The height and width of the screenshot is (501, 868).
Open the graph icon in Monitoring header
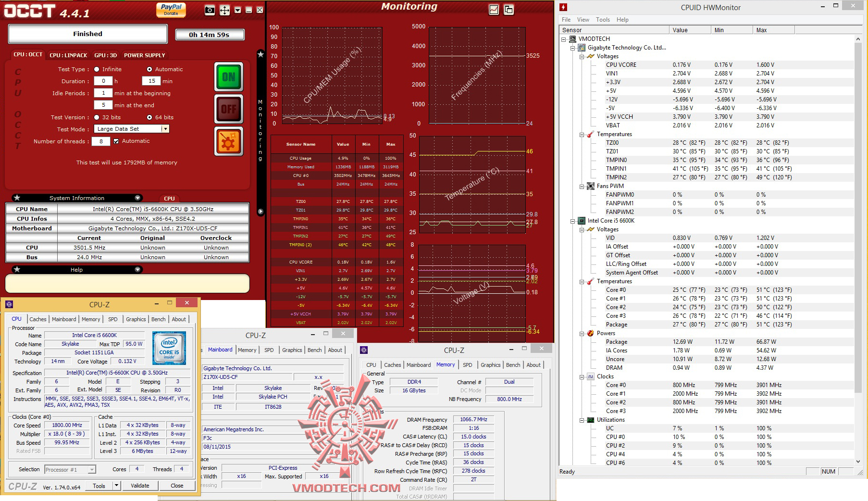(494, 10)
